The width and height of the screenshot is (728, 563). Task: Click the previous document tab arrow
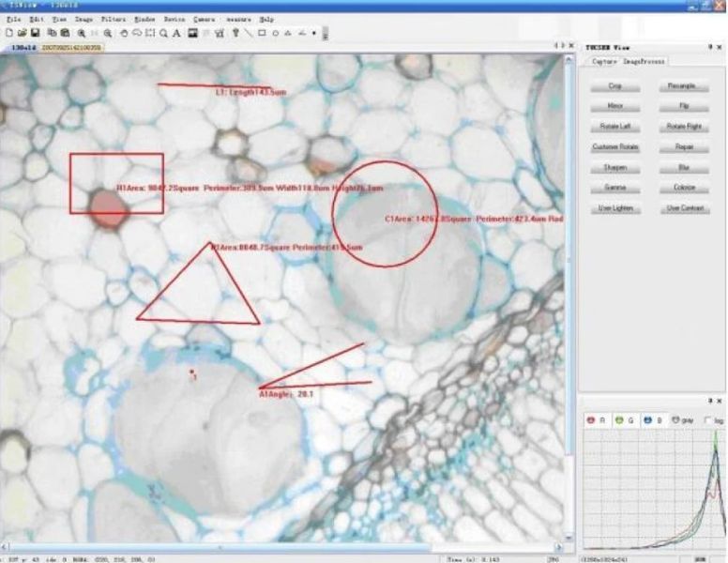coord(555,46)
